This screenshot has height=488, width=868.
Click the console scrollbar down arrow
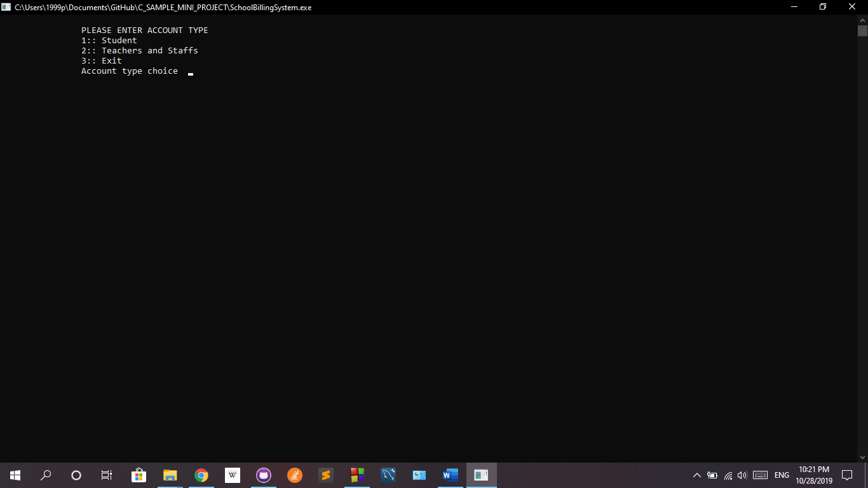point(862,457)
